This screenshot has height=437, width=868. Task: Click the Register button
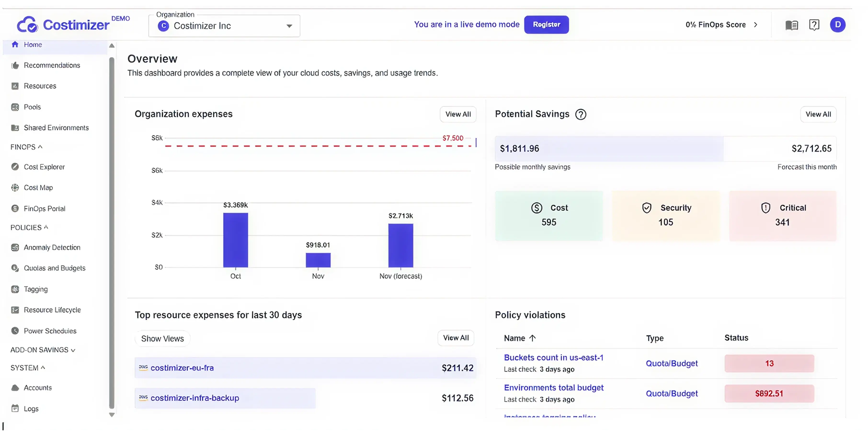coord(546,24)
